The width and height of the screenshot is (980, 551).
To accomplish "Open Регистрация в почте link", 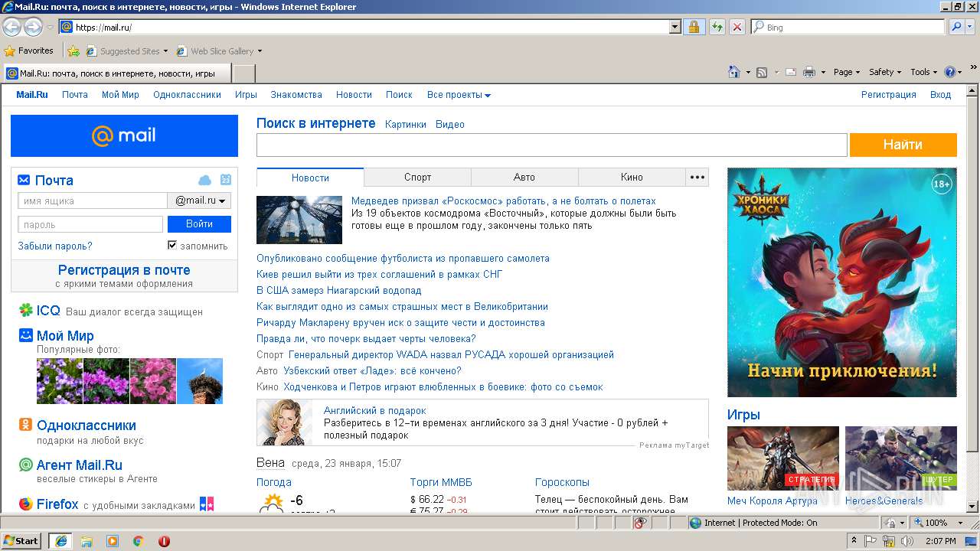I will 124,270.
